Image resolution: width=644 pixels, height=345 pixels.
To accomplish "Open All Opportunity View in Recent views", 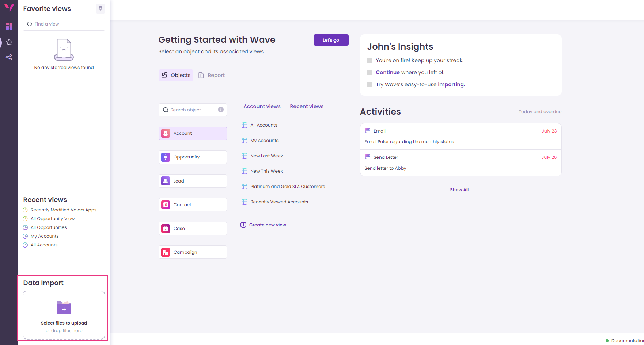I will [x=53, y=219].
